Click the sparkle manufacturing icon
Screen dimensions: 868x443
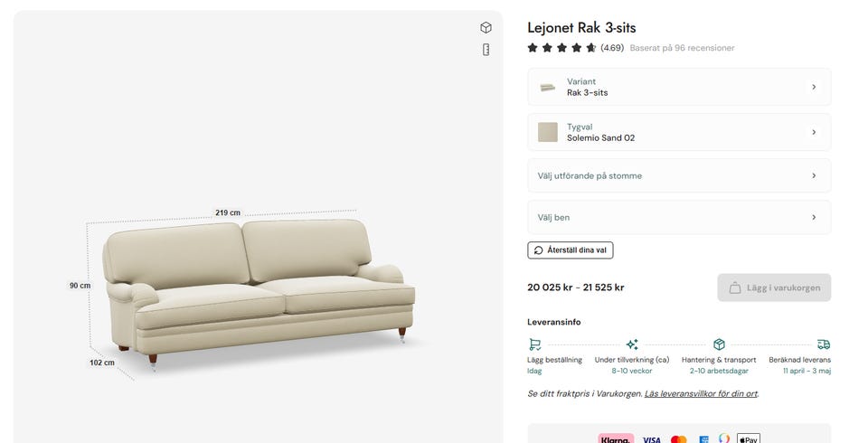[632, 344]
